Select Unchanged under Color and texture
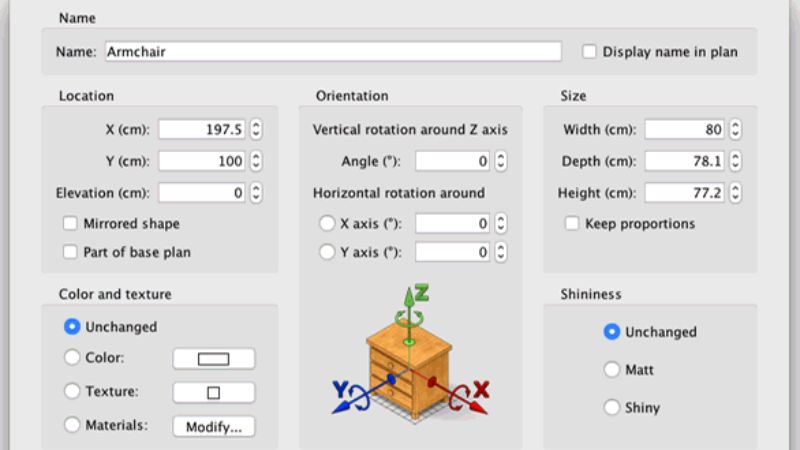 click(x=72, y=327)
